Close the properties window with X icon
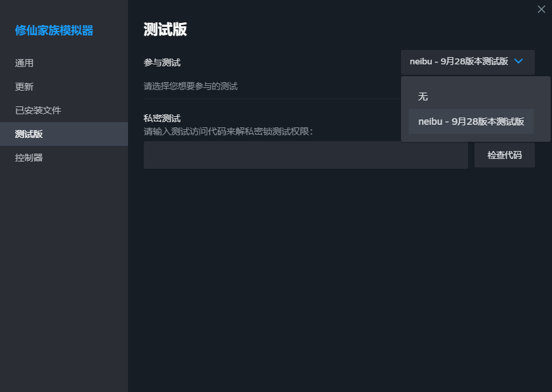 pyautogui.click(x=541, y=9)
